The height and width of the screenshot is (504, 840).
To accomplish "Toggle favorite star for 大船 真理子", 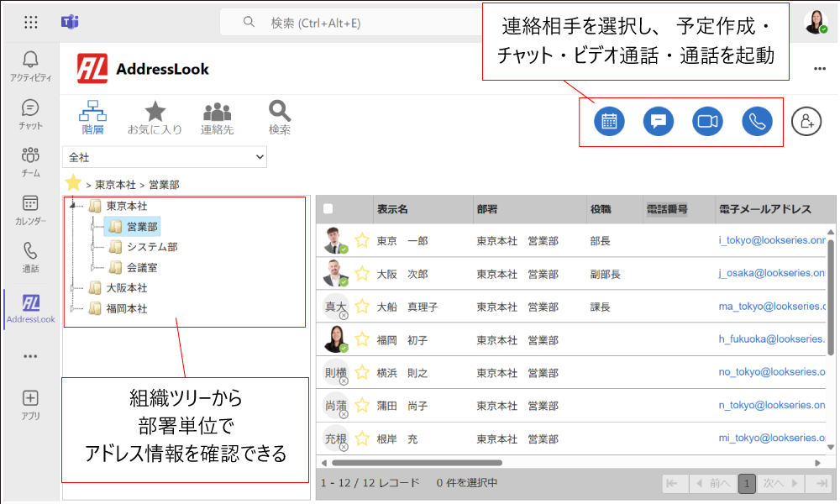I will coord(362,307).
